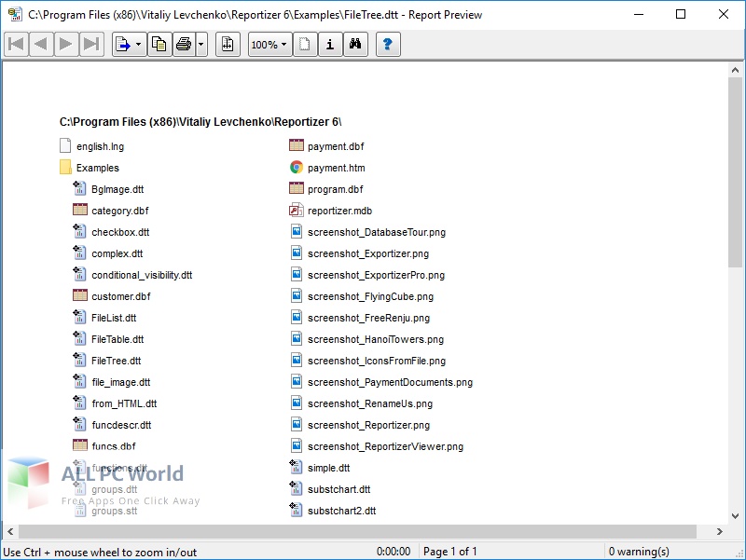Click the binoculars find icon

point(354,45)
